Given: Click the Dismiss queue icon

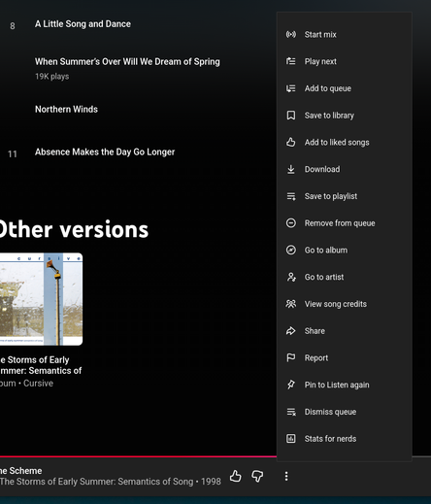Looking at the screenshot, I should pos(291,412).
